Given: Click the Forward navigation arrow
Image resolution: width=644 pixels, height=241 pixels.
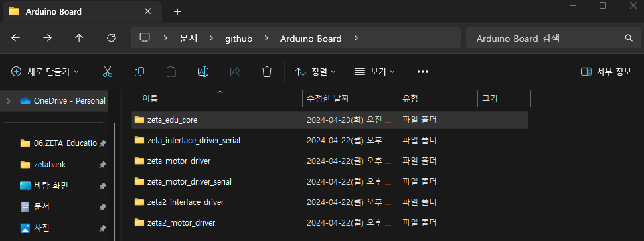Looking at the screenshot, I should point(48,39).
